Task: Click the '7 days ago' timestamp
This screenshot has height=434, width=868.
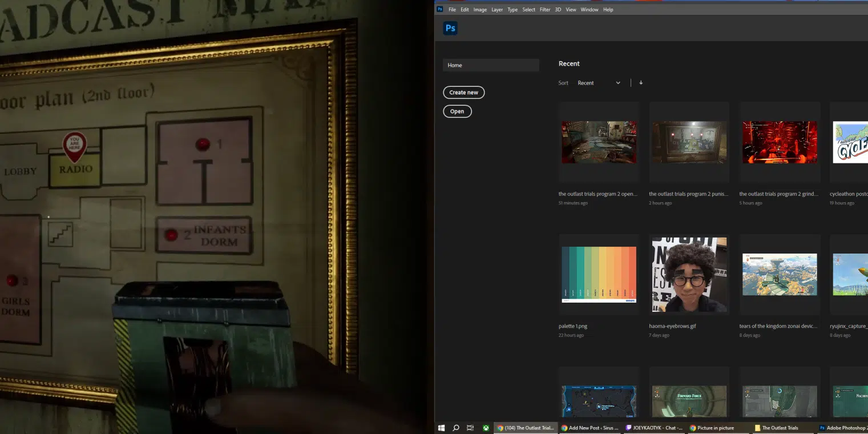Action: pyautogui.click(x=659, y=335)
